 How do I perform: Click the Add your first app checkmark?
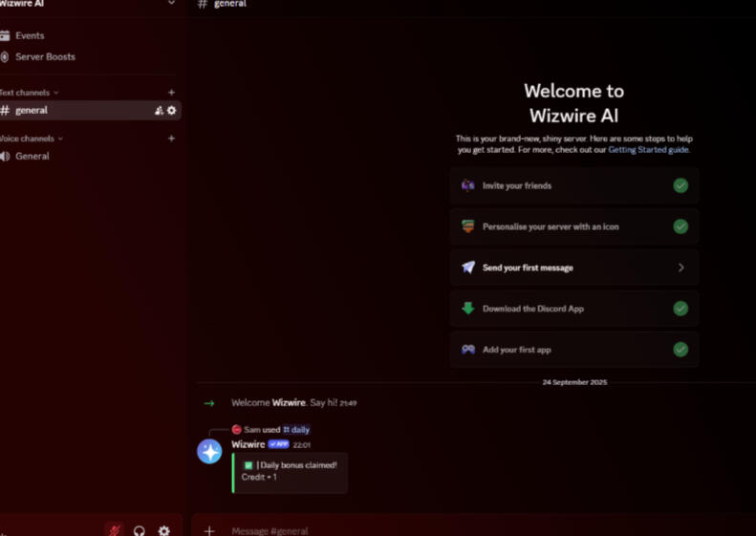pyautogui.click(x=680, y=350)
